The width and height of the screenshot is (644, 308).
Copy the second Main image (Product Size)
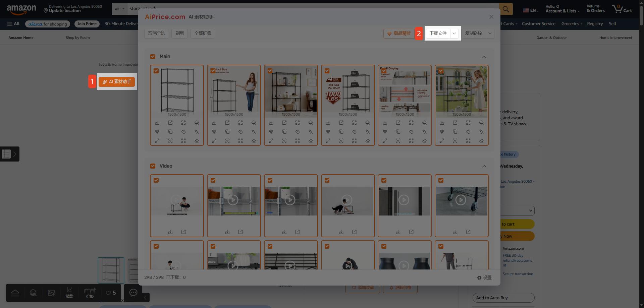(227, 132)
